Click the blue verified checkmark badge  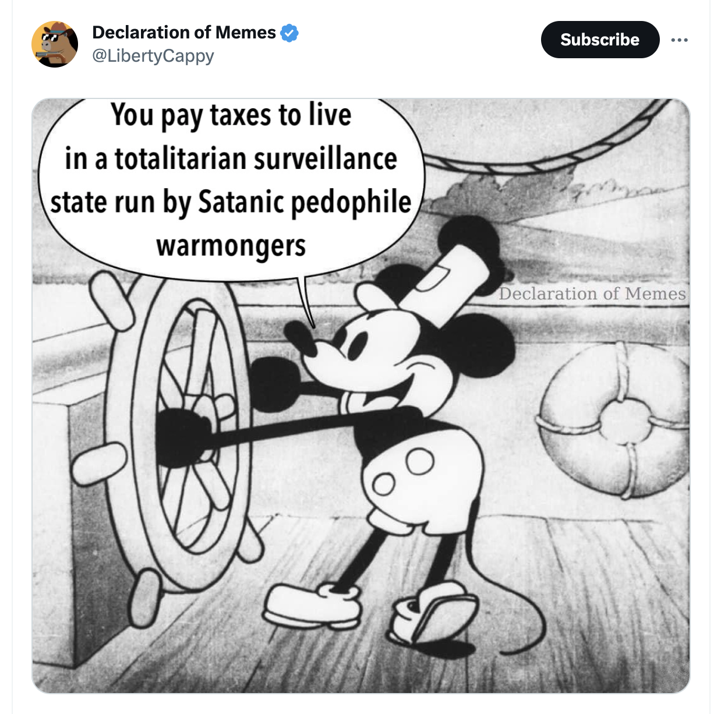pos(289,33)
